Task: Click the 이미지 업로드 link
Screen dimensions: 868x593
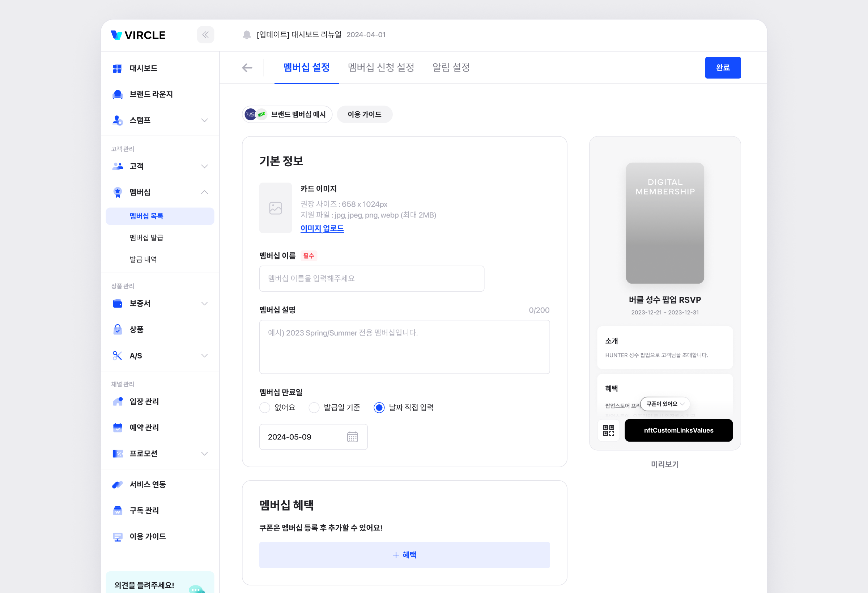Action: 322,228
